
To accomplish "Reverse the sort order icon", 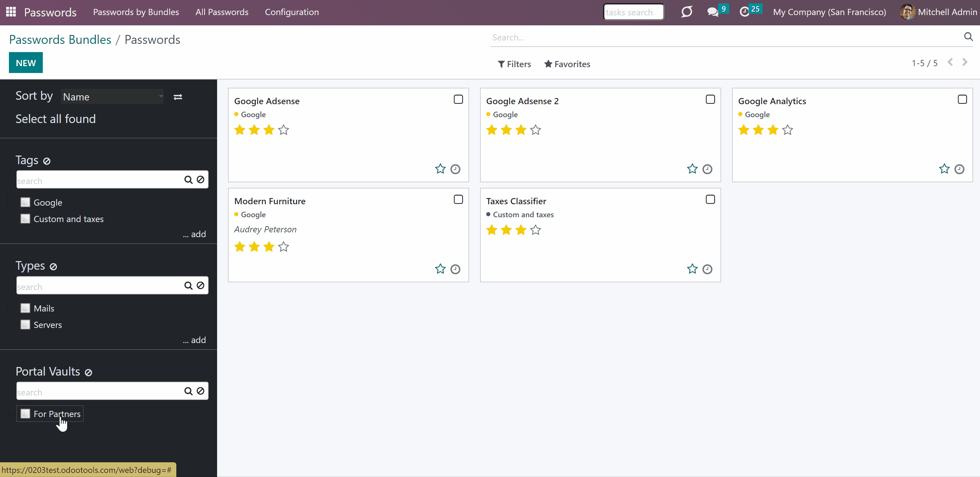I will tap(178, 97).
